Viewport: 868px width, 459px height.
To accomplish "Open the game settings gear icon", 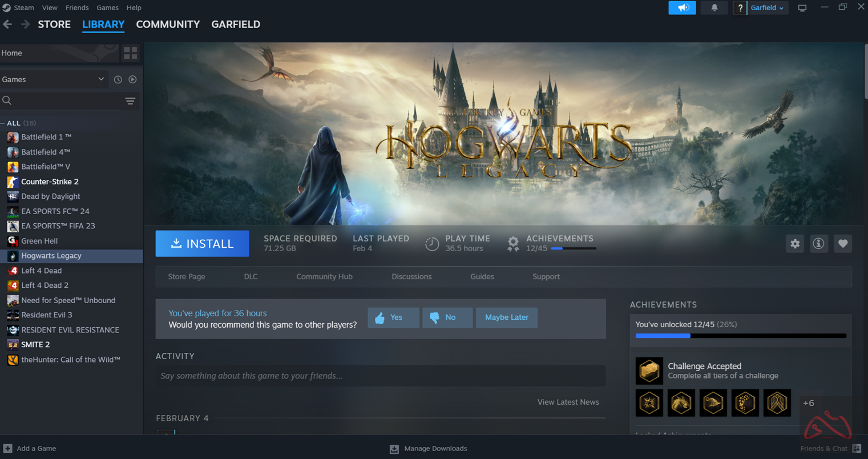I will coord(794,244).
